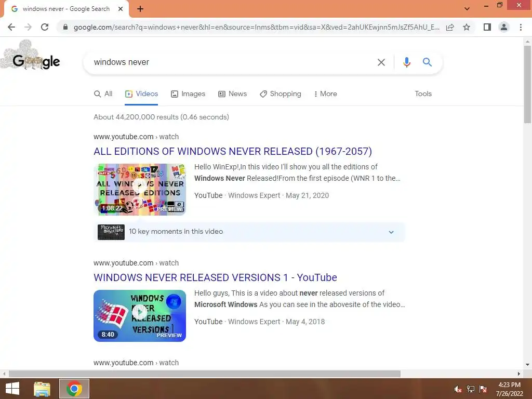Open the network tray icon
This screenshot has width=532, height=399.
point(471,389)
